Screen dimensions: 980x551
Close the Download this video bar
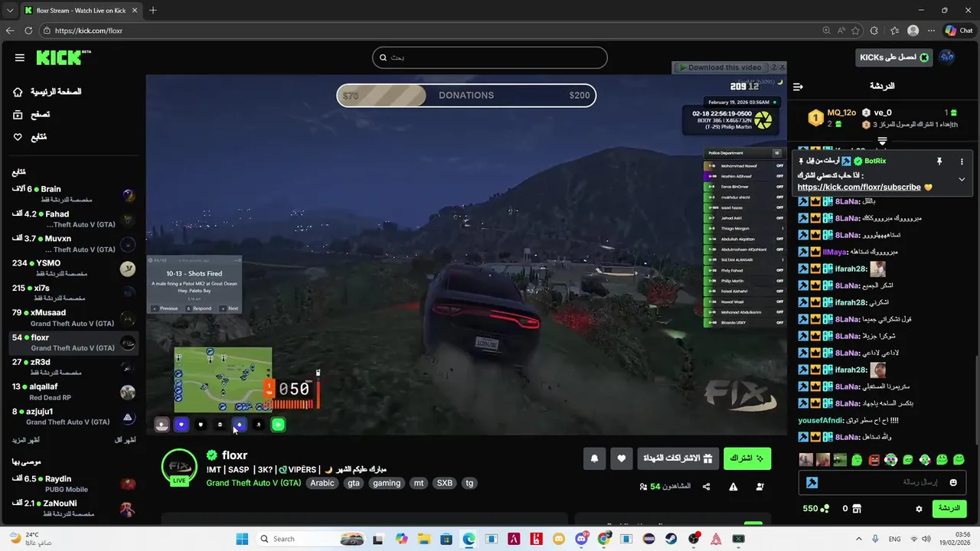point(782,67)
